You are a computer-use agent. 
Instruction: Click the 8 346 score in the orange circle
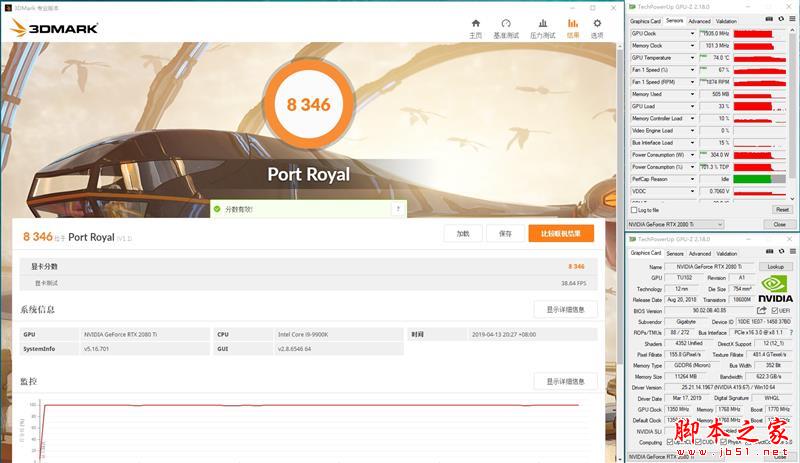point(309,105)
